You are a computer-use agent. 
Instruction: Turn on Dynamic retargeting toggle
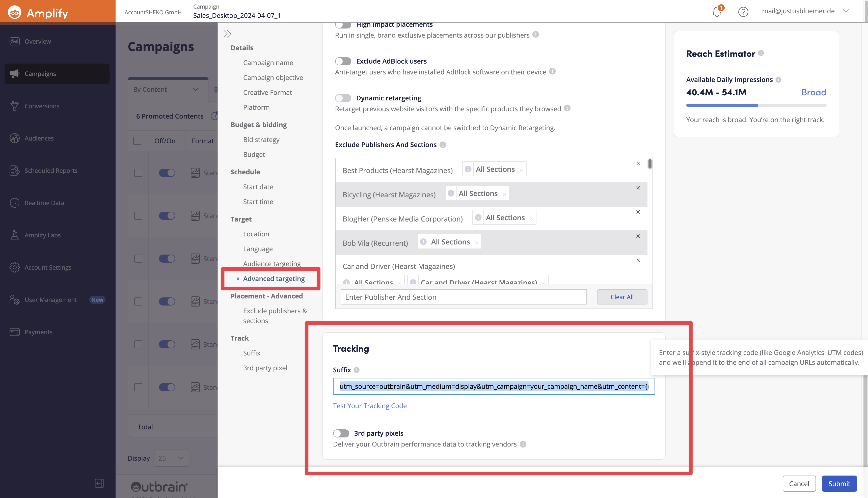coord(343,98)
